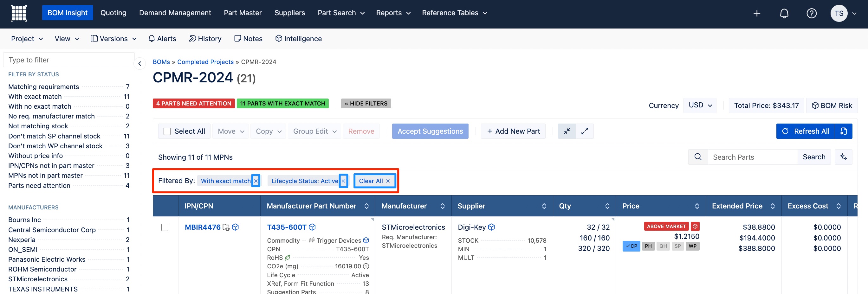Toggle the WP price channel

[x=692, y=246]
